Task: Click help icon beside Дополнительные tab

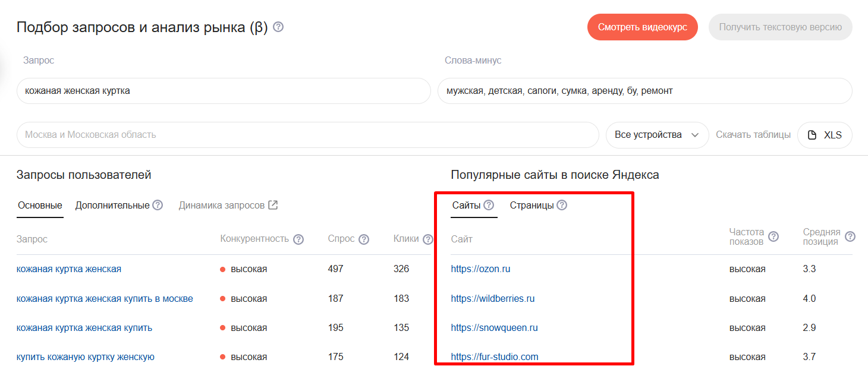Action: 158,205
